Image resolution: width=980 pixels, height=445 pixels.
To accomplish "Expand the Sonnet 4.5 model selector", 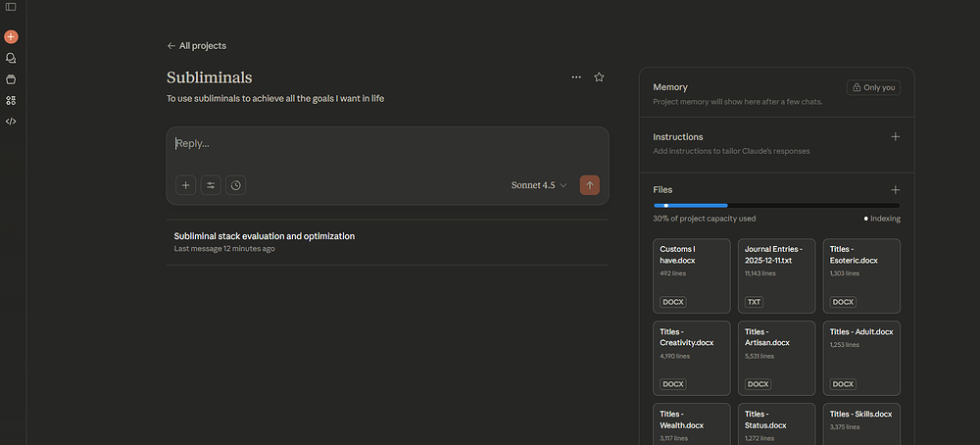I will pos(538,185).
